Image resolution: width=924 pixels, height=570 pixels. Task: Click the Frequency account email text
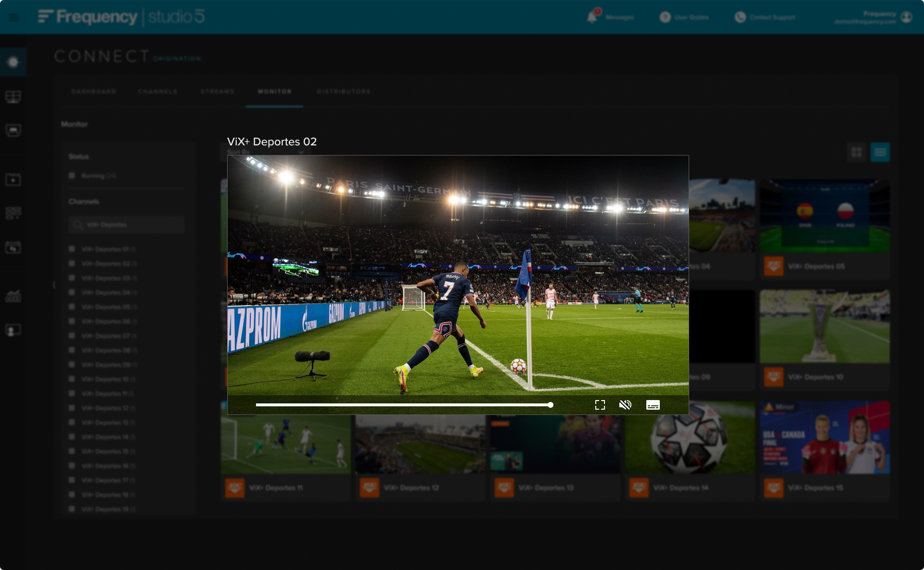pos(865,22)
